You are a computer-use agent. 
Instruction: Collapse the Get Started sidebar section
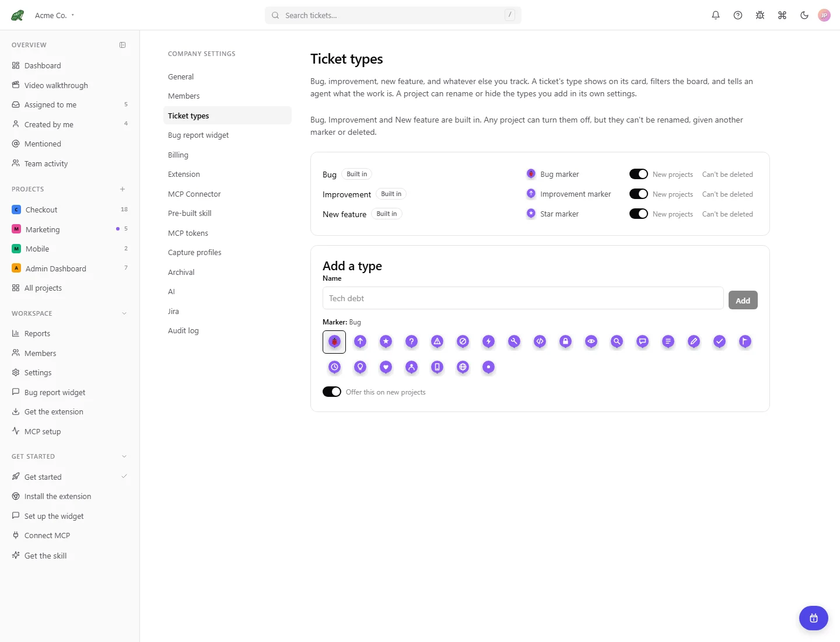[124, 456]
